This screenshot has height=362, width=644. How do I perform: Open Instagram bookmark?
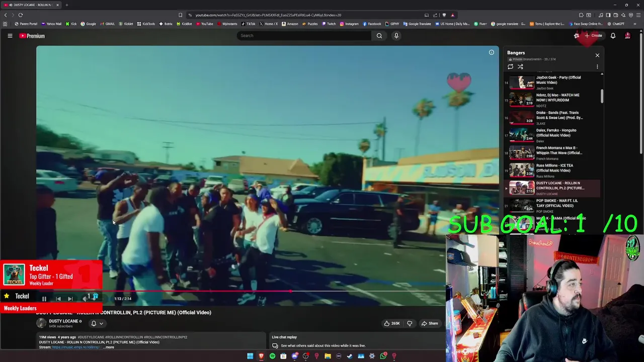click(349, 24)
